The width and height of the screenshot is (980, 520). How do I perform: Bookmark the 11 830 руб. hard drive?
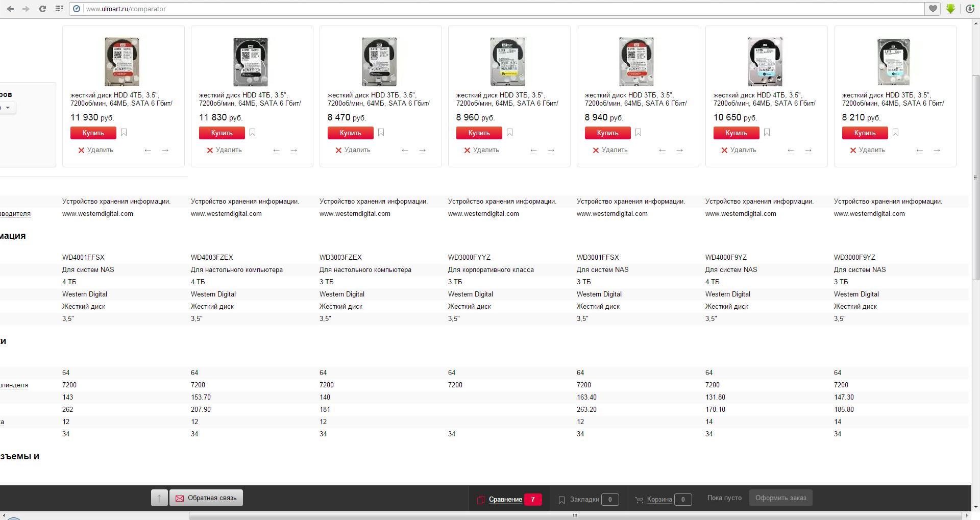tap(253, 133)
